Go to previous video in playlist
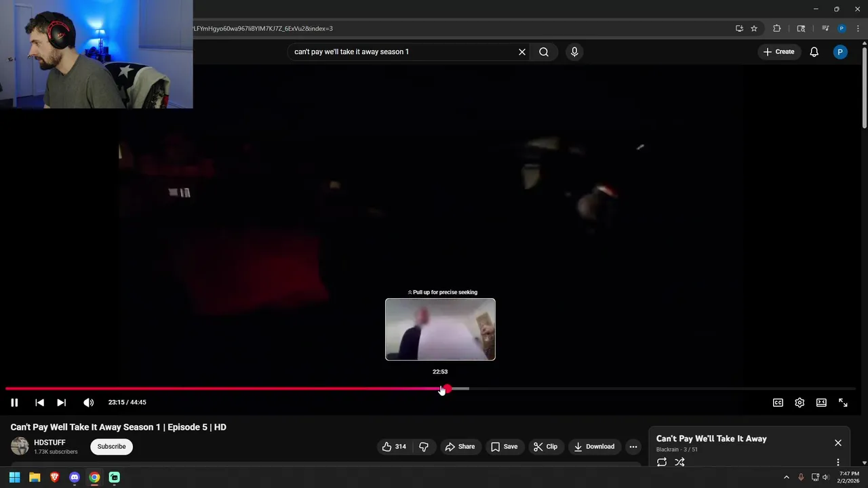The width and height of the screenshot is (868, 488). (x=39, y=403)
